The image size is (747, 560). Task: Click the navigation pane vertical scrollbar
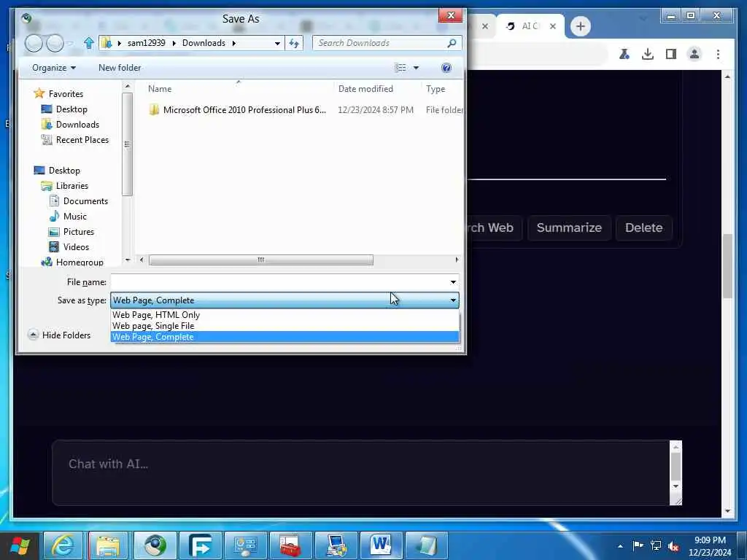point(127,144)
